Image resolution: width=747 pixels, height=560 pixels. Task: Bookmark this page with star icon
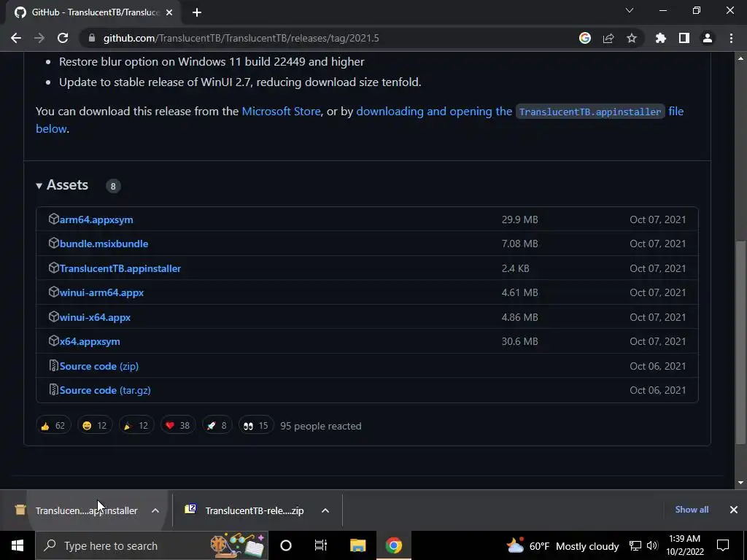coord(632,38)
